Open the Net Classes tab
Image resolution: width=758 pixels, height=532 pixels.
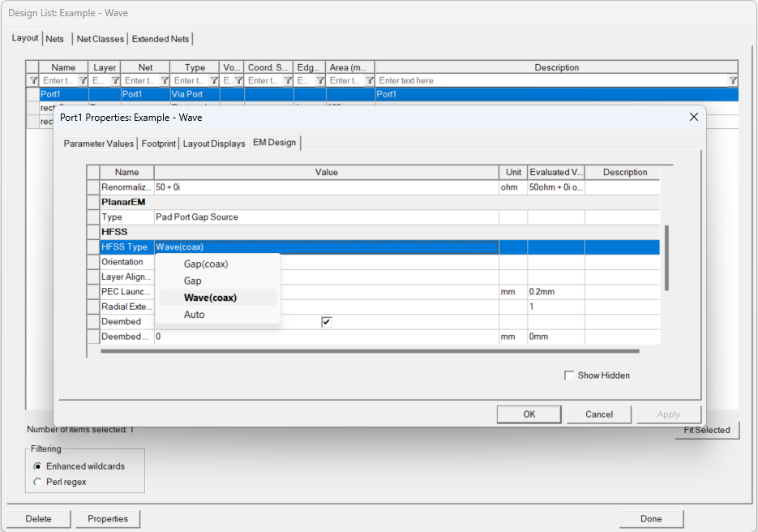pos(100,39)
